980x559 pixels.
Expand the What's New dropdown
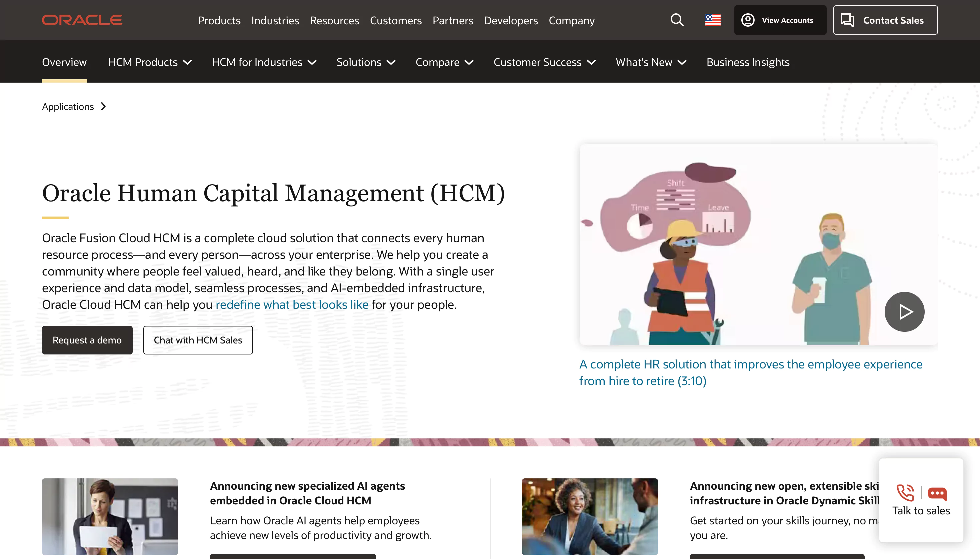point(651,62)
